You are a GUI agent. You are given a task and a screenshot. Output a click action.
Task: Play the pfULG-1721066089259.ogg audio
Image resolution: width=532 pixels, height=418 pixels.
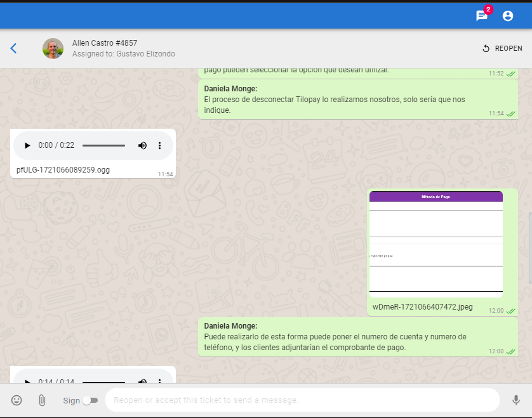click(27, 145)
